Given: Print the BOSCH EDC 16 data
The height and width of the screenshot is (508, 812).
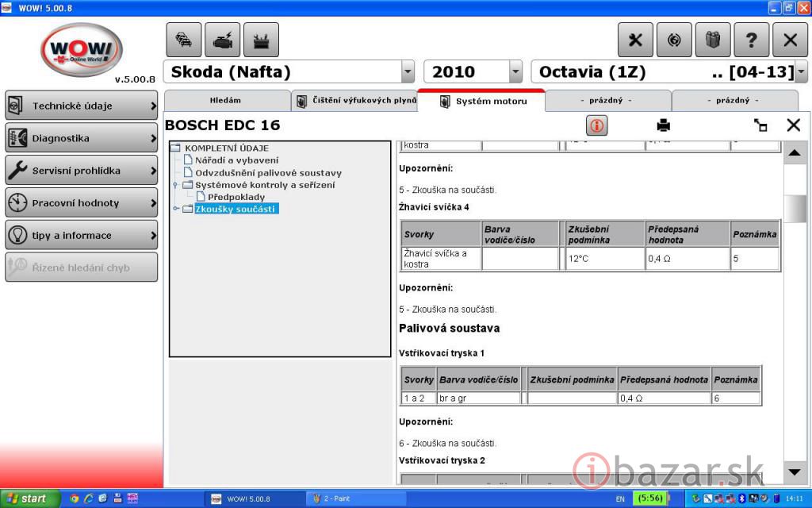Looking at the screenshot, I should click(x=664, y=125).
